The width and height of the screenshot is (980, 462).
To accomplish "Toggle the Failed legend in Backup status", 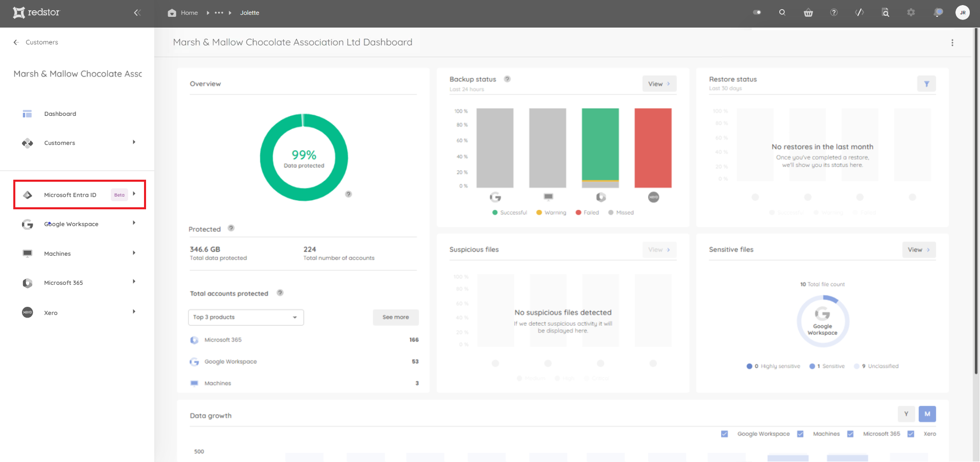I will click(587, 212).
